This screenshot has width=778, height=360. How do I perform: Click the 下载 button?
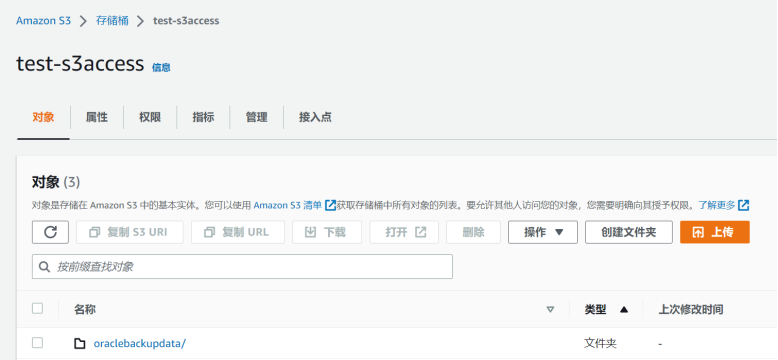coord(327,232)
